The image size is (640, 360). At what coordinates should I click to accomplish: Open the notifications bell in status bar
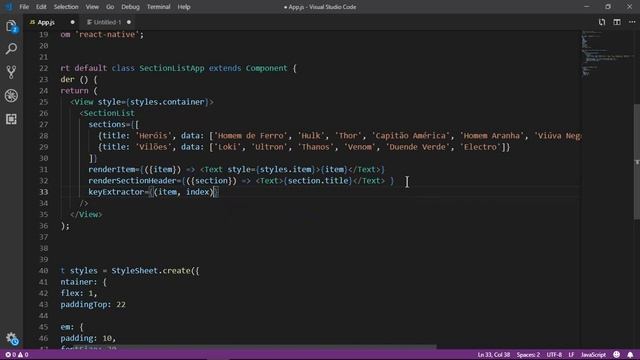(630, 355)
